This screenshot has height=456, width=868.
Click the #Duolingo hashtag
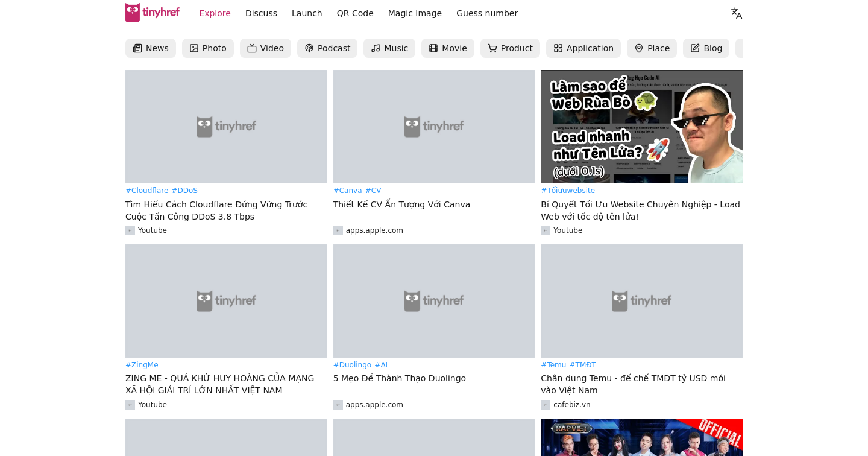pyautogui.click(x=352, y=365)
